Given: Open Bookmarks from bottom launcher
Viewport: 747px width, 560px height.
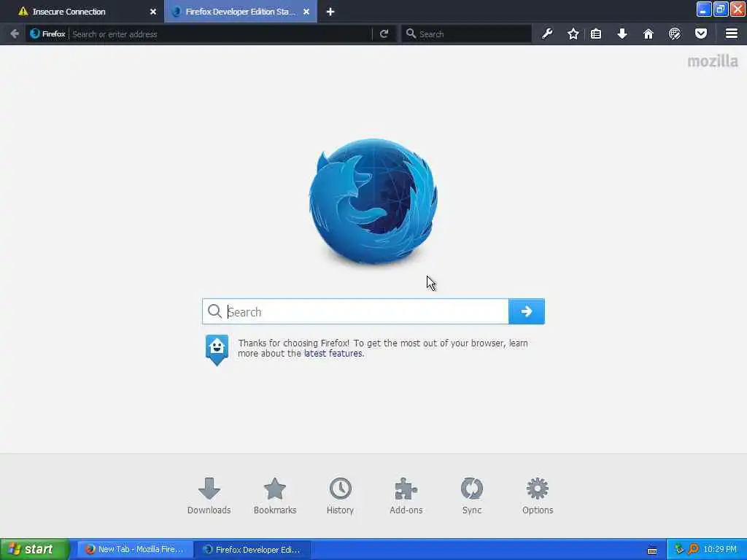Looking at the screenshot, I should (275, 496).
